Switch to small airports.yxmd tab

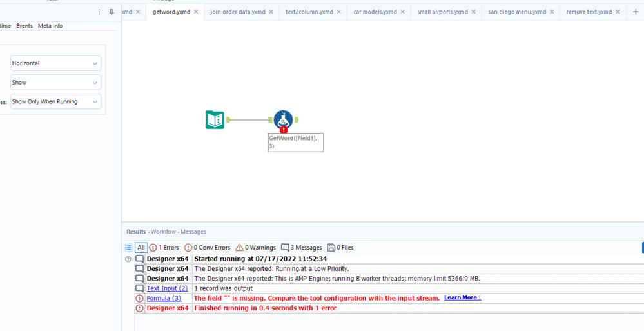442,12
